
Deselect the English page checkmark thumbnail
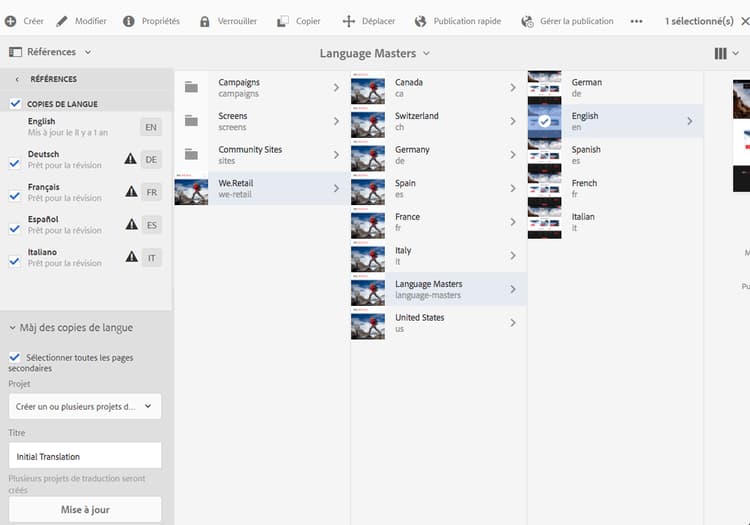click(x=544, y=121)
